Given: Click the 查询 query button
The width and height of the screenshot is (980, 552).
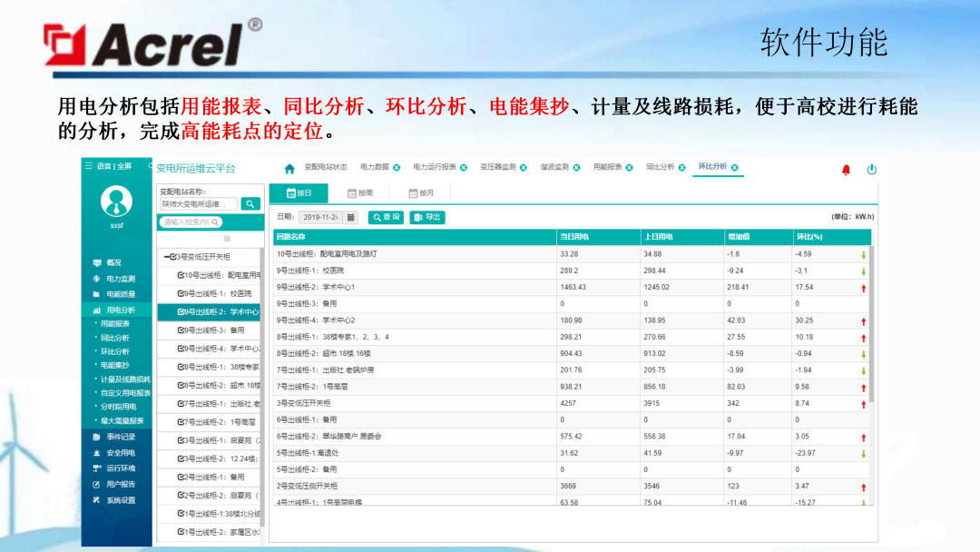Looking at the screenshot, I should pyautogui.click(x=385, y=216).
